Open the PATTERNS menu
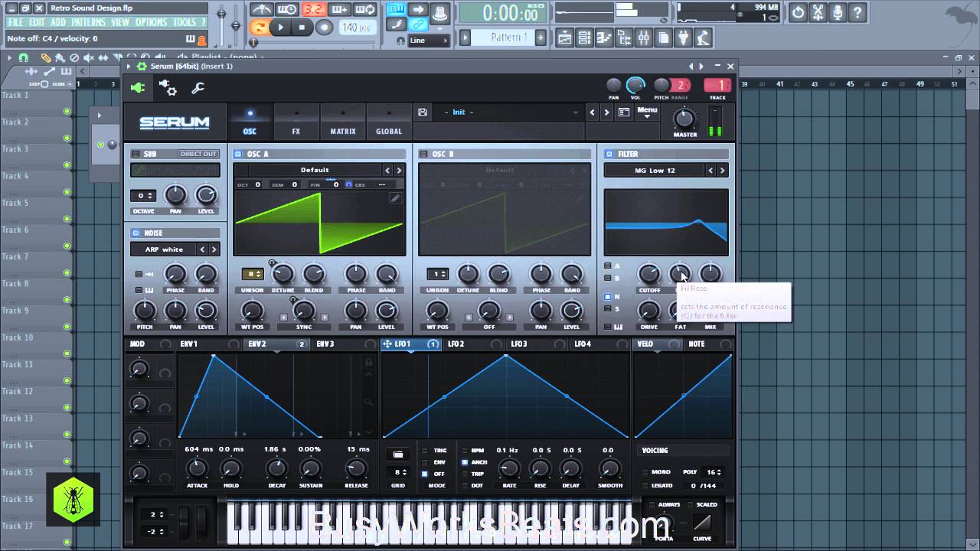 point(88,23)
